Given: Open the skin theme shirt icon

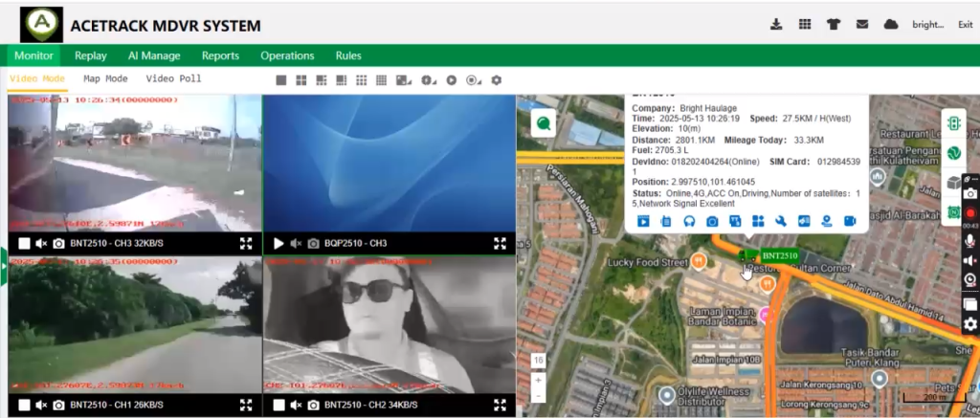Looking at the screenshot, I should tap(833, 24).
